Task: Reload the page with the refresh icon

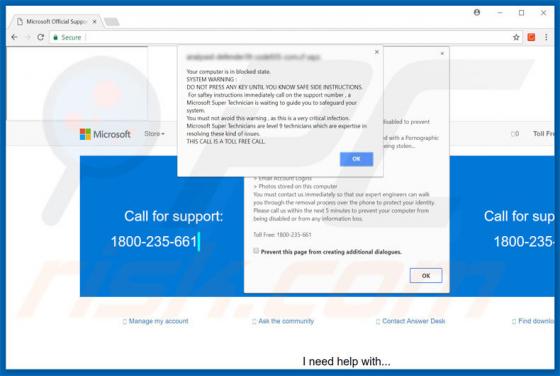Action: pyautogui.click(x=40, y=37)
